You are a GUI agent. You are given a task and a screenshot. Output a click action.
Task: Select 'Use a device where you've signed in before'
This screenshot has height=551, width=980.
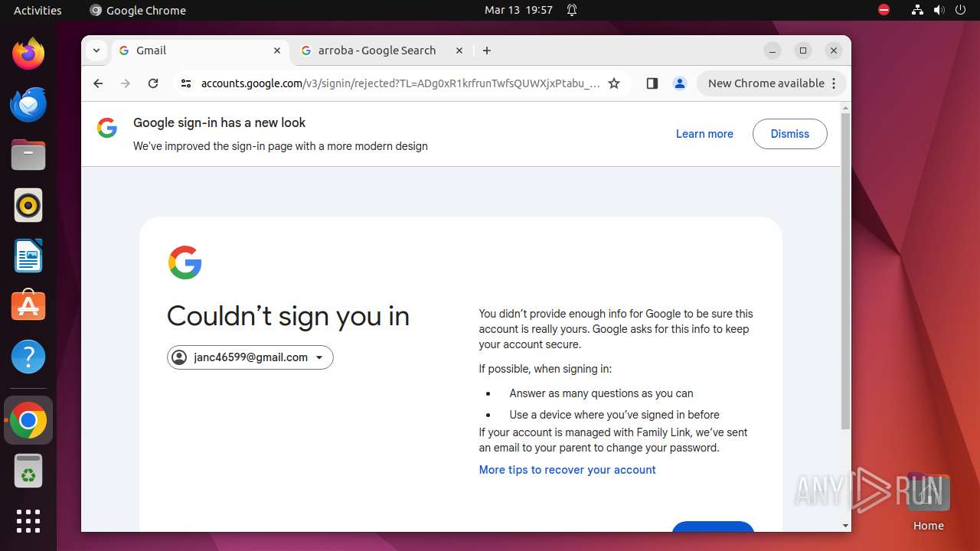(614, 415)
